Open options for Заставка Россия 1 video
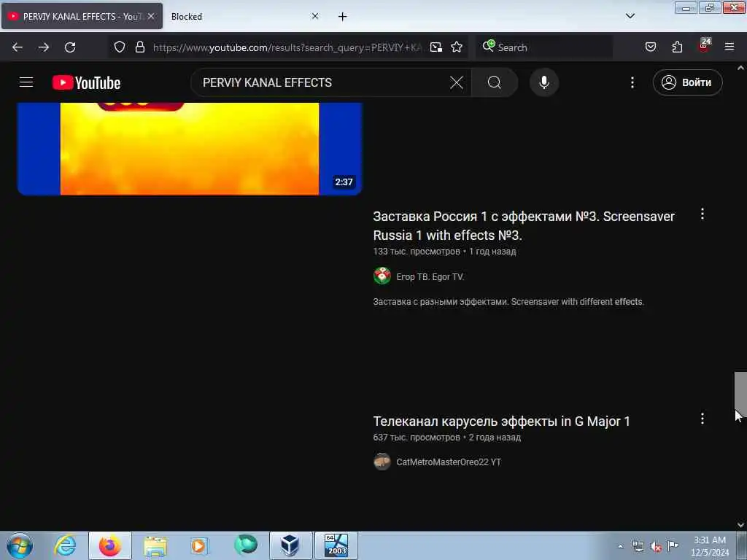This screenshot has height=560, width=747. (703, 214)
